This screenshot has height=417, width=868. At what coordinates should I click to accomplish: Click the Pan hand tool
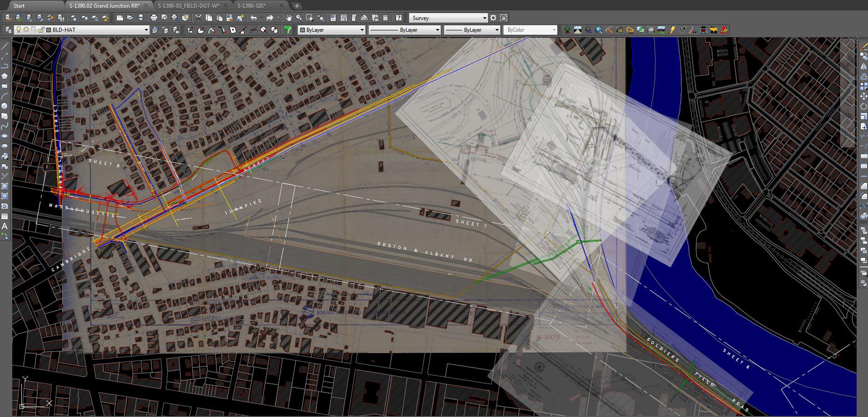tap(289, 18)
